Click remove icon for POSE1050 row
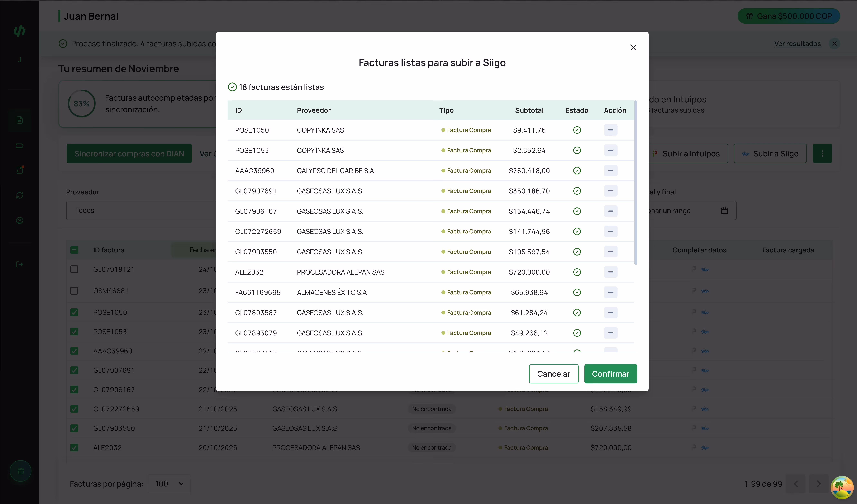 coord(610,130)
